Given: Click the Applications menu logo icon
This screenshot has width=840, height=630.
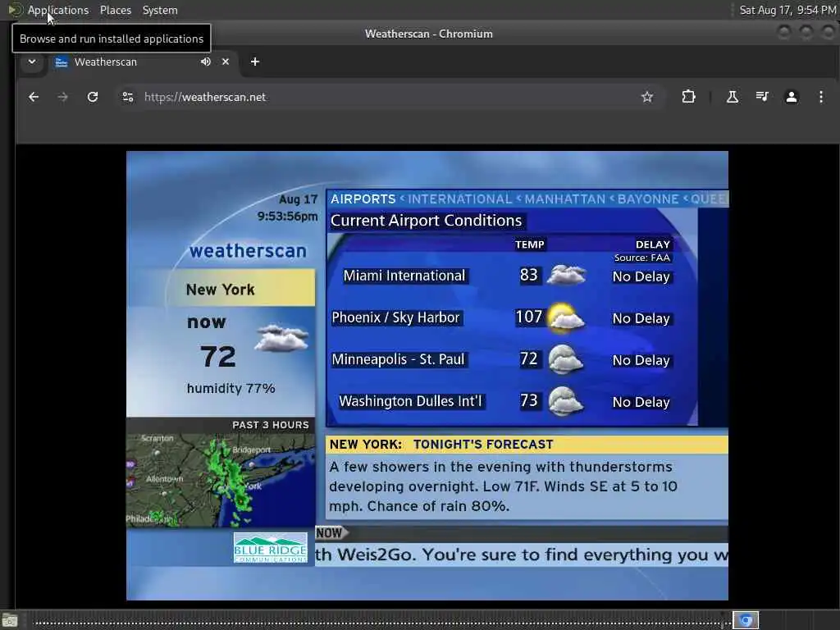Looking at the screenshot, I should (x=15, y=10).
